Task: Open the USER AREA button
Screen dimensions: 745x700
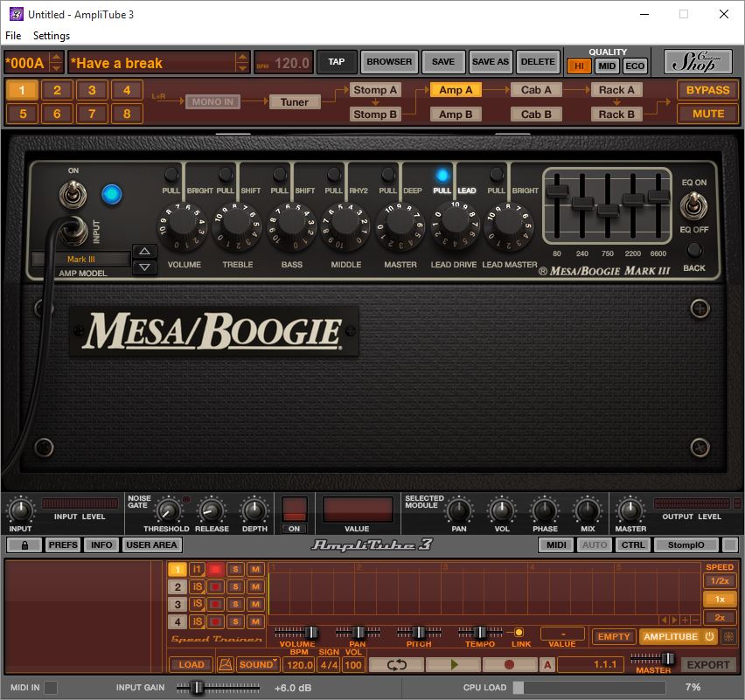Action: point(151,544)
